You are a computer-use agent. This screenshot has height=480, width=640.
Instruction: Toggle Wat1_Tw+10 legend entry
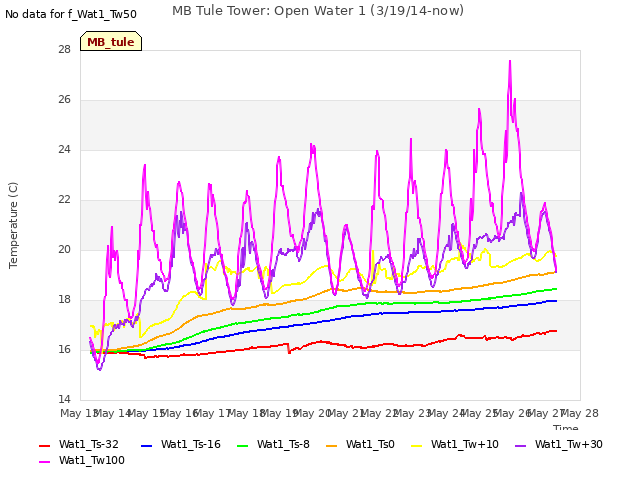click(455, 444)
